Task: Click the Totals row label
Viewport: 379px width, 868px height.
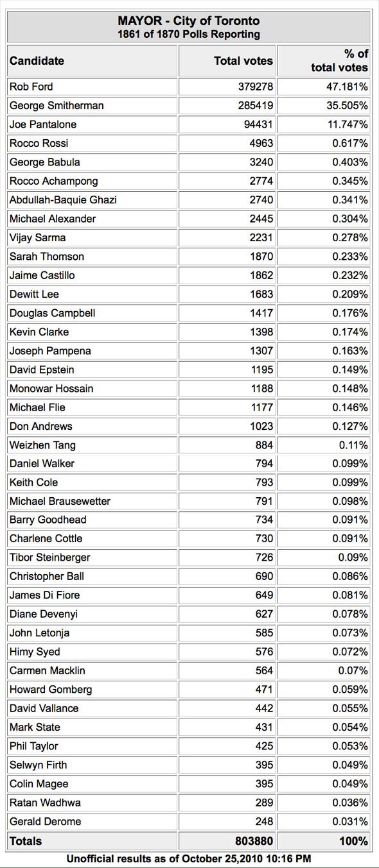Action: tap(26, 841)
